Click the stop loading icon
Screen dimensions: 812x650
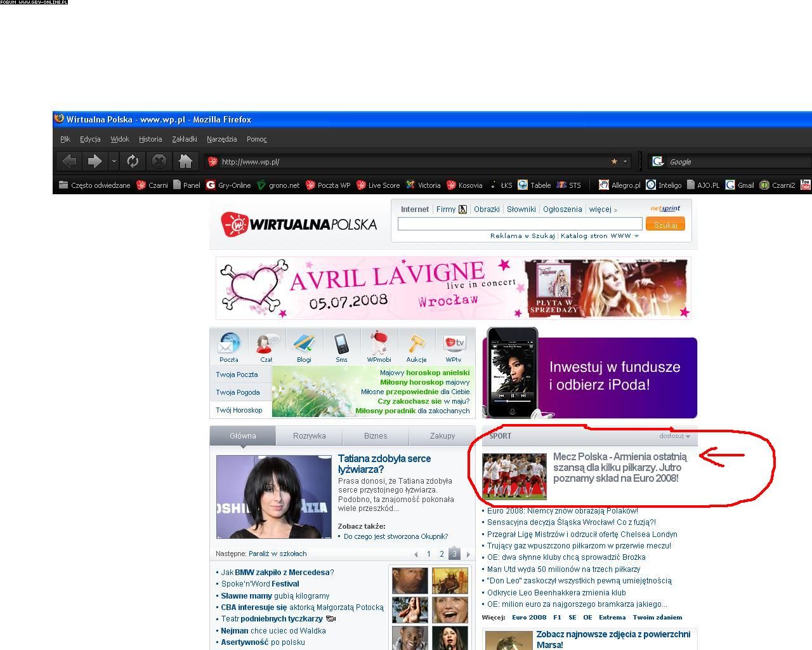pos(159,161)
